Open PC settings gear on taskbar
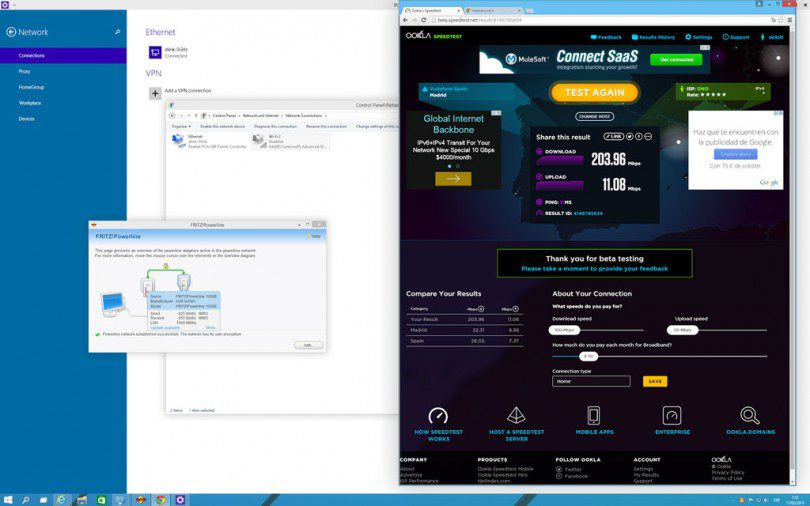The image size is (810, 506). [x=180, y=500]
